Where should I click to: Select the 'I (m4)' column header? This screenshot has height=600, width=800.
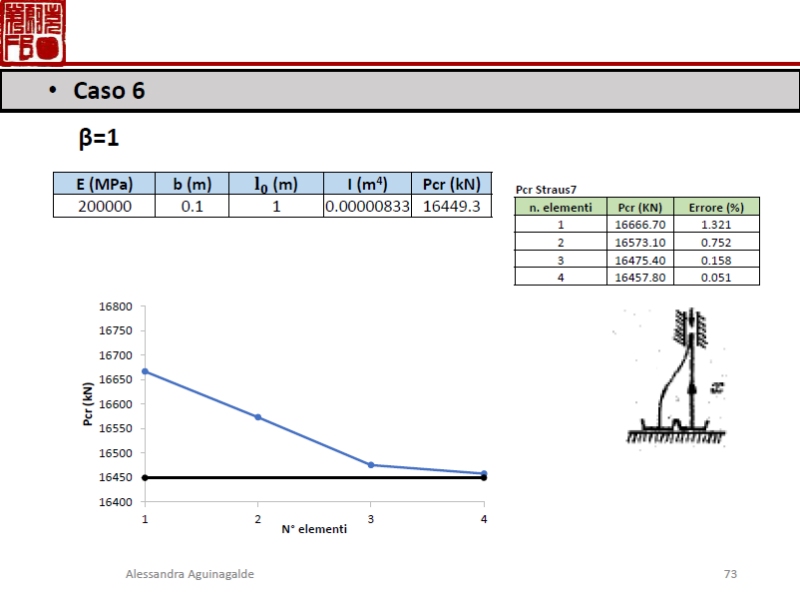click(x=366, y=184)
